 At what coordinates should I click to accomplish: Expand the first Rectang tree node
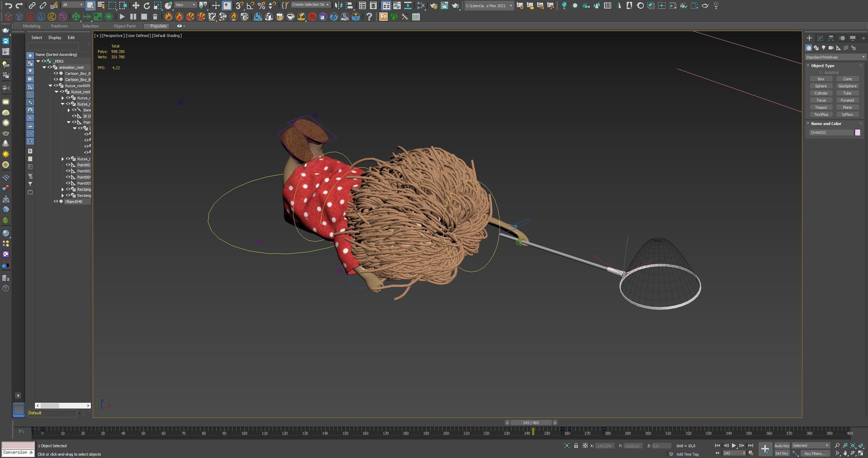coord(63,189)
